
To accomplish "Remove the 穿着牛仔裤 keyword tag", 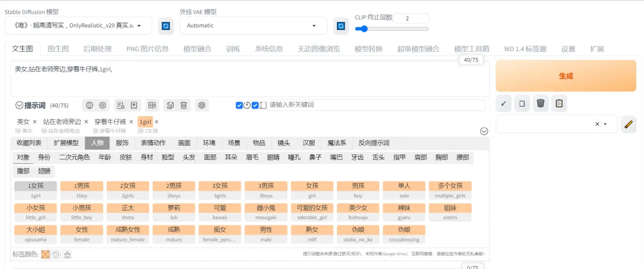I will pos(131,122).
